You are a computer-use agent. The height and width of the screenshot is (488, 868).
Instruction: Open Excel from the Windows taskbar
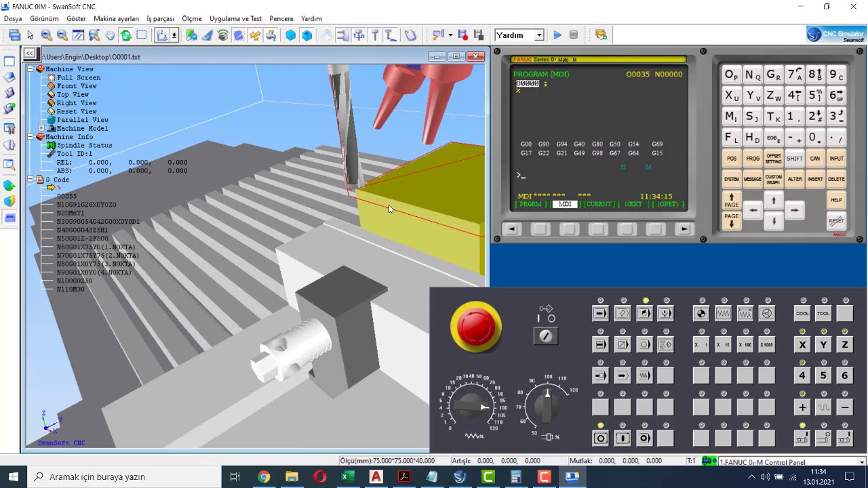(x=348, y=476)
